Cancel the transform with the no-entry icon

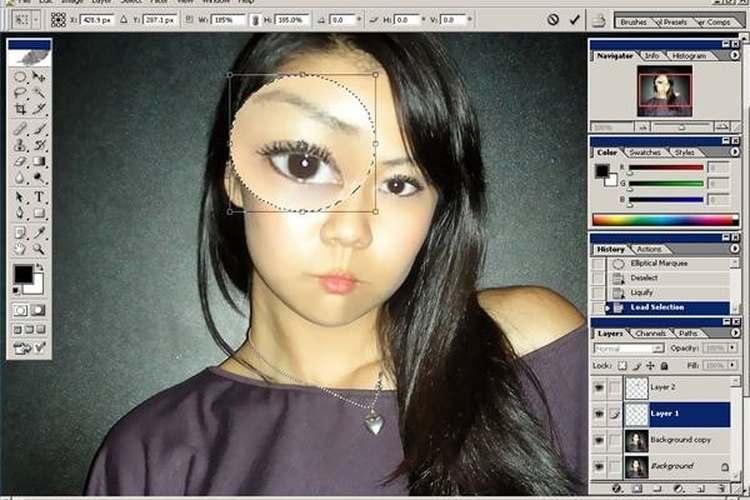click(553, 20)
